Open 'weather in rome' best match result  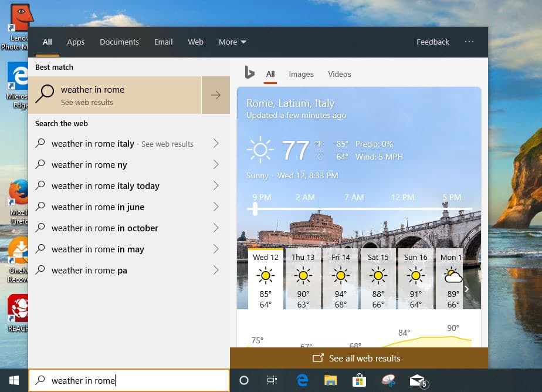(115, 95)
